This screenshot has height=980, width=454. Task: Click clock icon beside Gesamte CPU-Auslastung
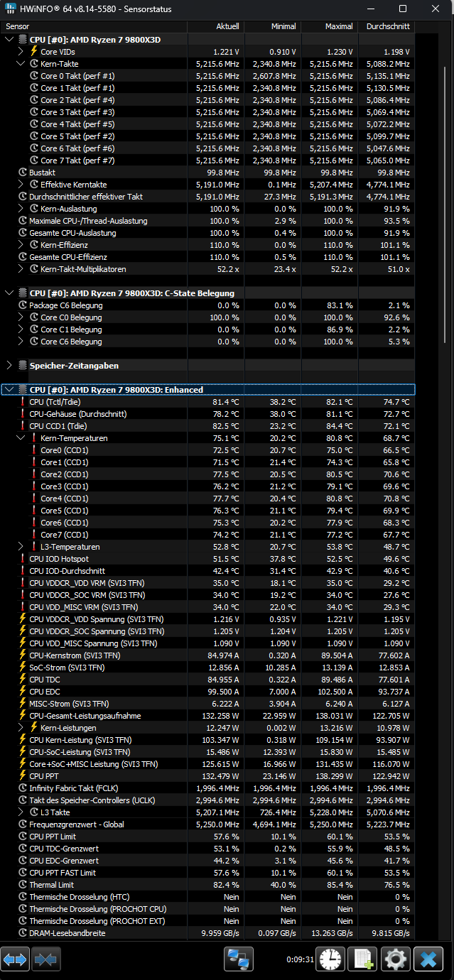point(23,233)
